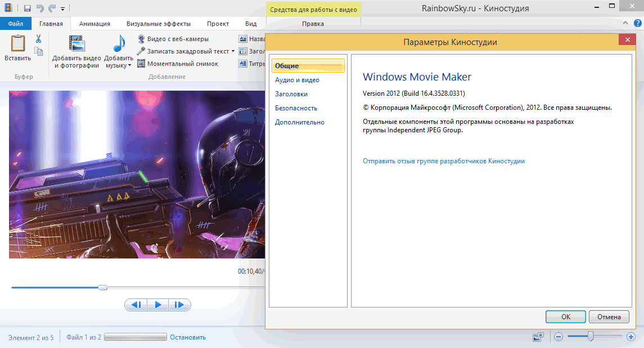Select Security (Безопасность) category in options

tap(296, 108)
